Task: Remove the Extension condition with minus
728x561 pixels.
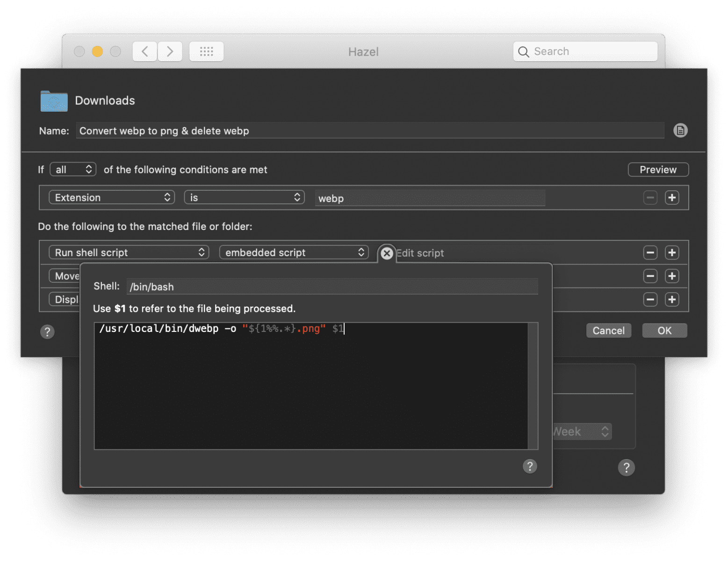Action: coord(650,198)
